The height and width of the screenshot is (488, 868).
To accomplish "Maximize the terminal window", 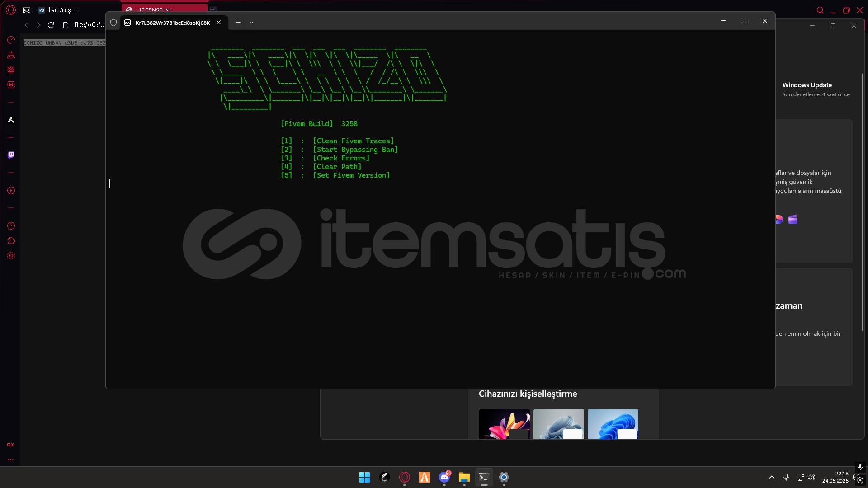I will point(744,21).
